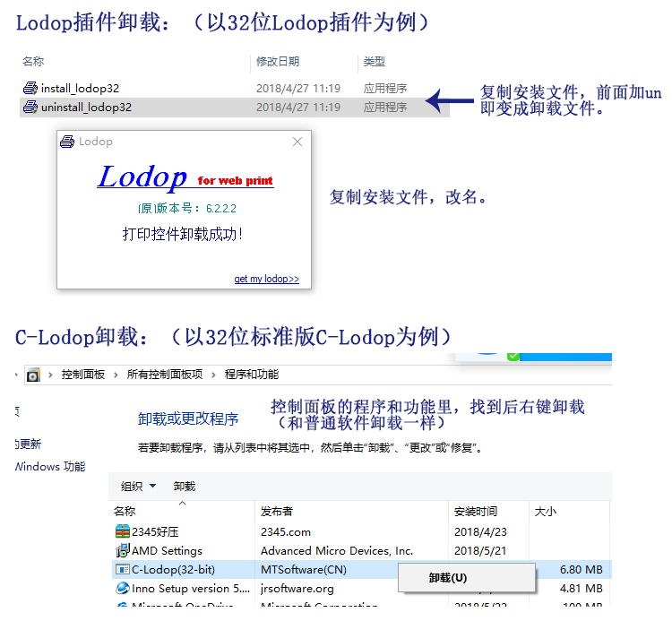Click the uninstall_lodop32 row type 应用程序
The height and width of the screenshot is (621, 672).
(385, 107)
